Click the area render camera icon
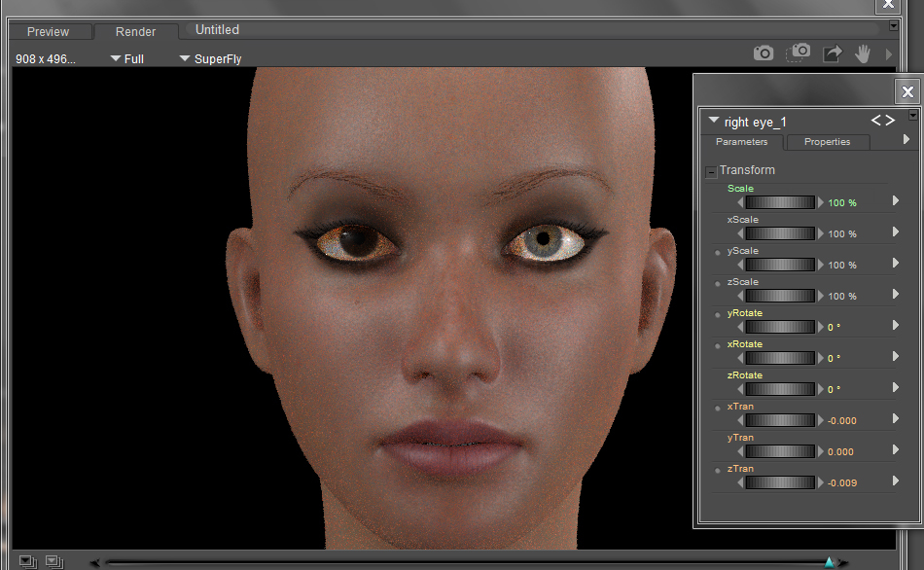924x570 pixels. pos(799,53)
